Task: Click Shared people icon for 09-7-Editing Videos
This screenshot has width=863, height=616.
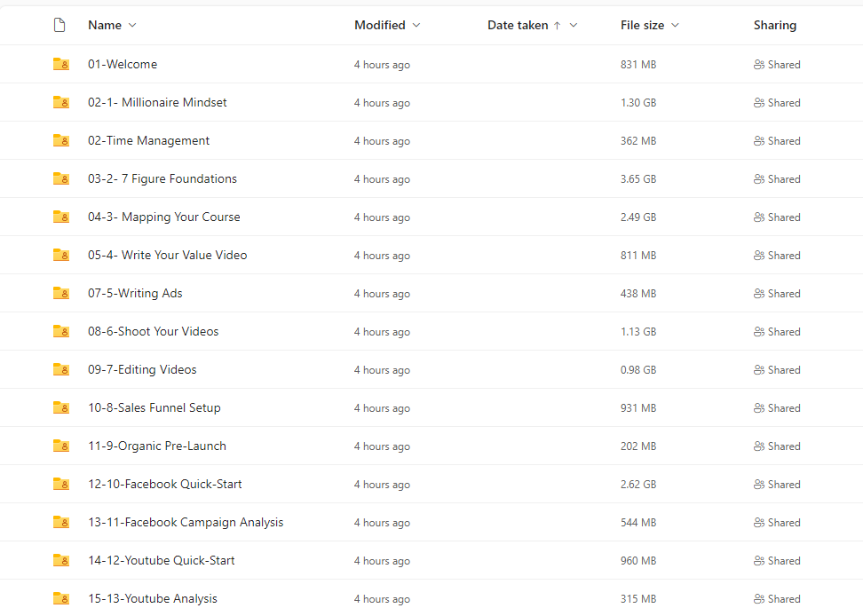Action: coord(759,369)
